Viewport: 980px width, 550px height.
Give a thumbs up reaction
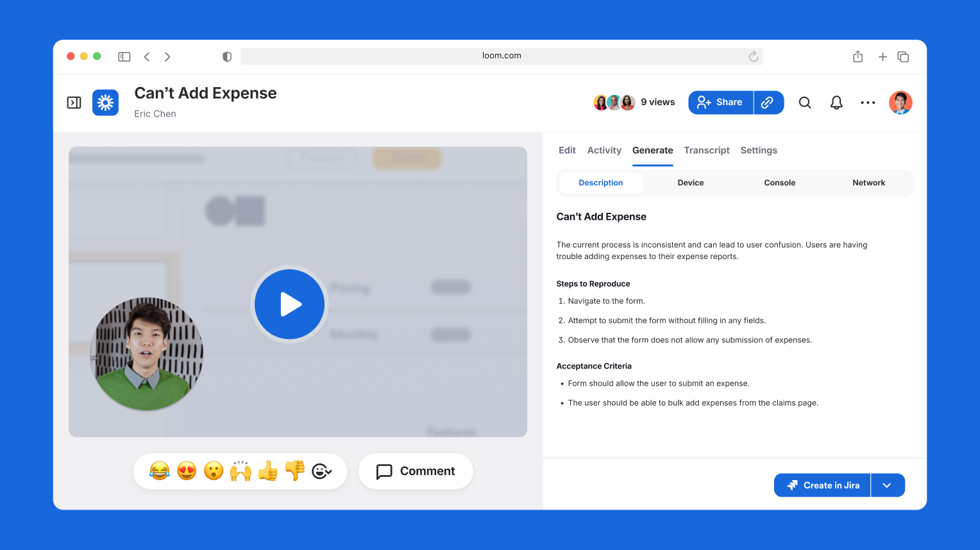tap(267, 471)
